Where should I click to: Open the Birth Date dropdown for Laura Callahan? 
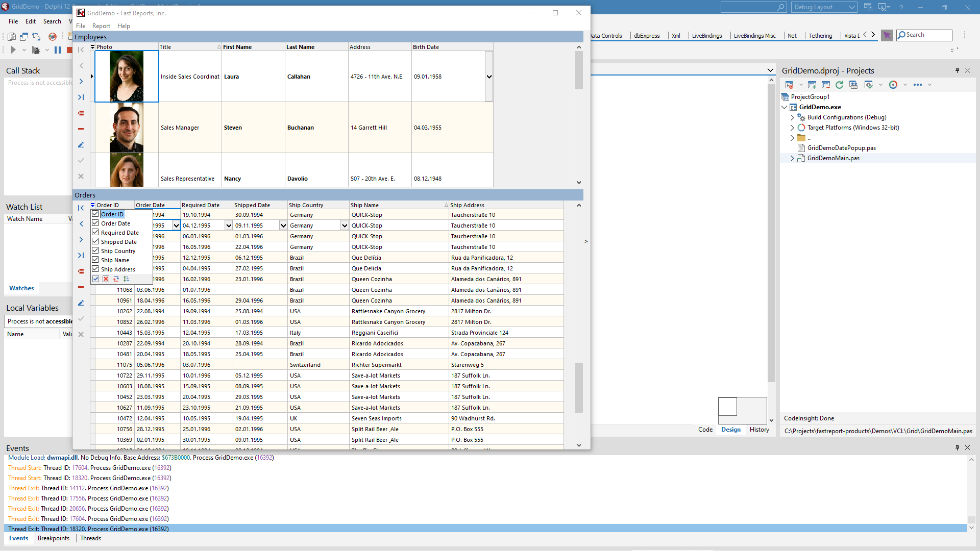point(488,77)
